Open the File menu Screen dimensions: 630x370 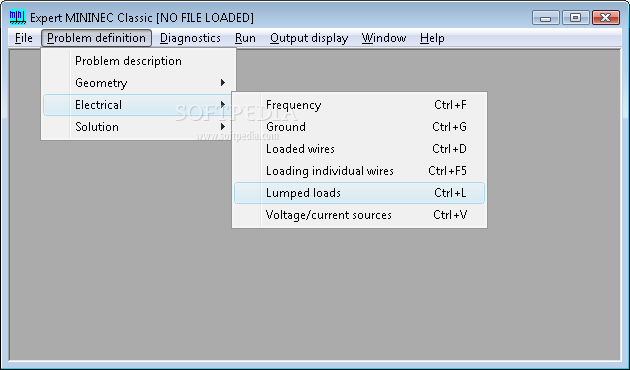(x=24, y=38)
